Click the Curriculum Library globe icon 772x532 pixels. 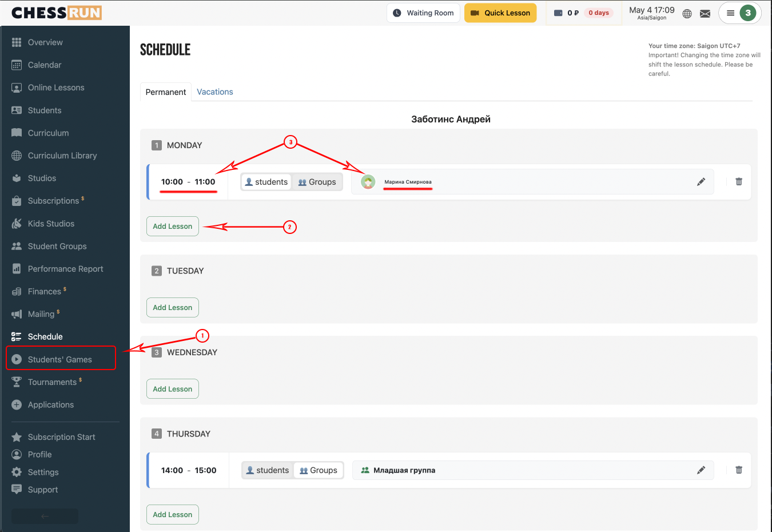point(17,156)
